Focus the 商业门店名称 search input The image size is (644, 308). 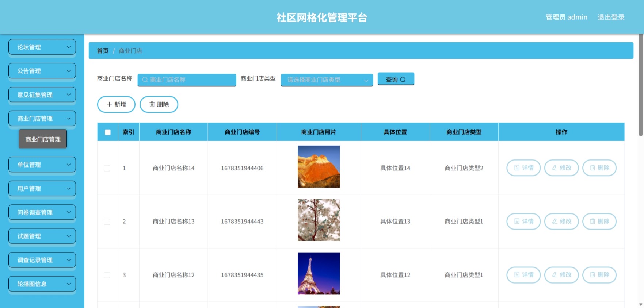click(187, 80)
